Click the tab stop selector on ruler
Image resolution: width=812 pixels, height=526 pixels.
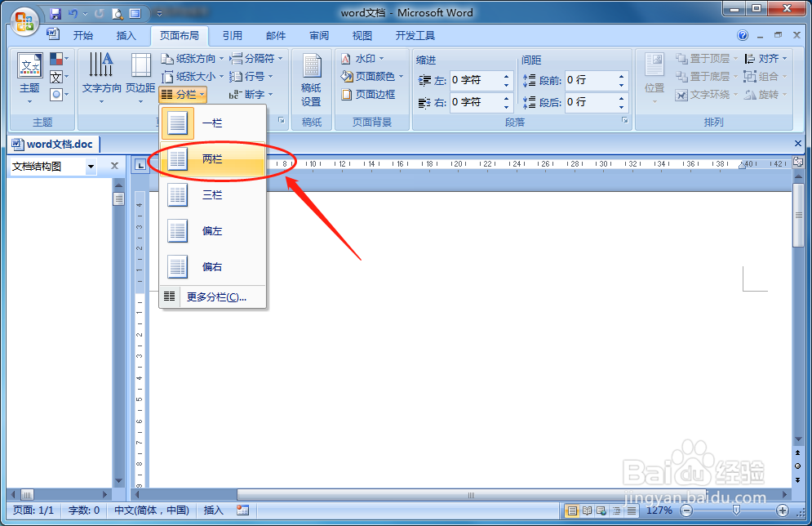click(x=140, y=165)
